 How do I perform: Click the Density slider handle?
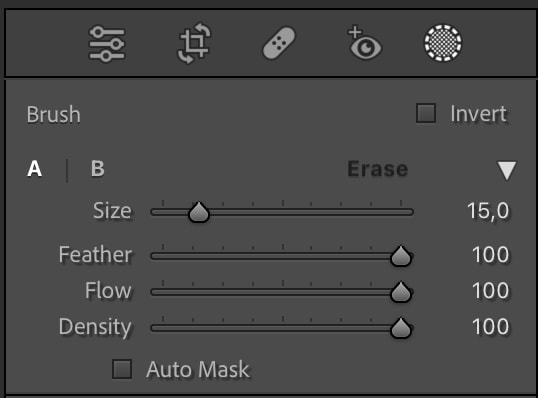(x=401, y=328)
